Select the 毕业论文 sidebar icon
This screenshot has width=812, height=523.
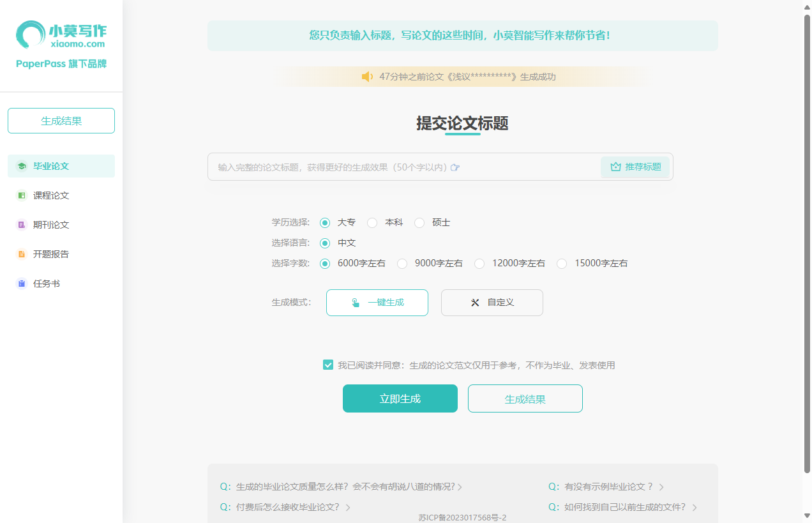[22, 165]
